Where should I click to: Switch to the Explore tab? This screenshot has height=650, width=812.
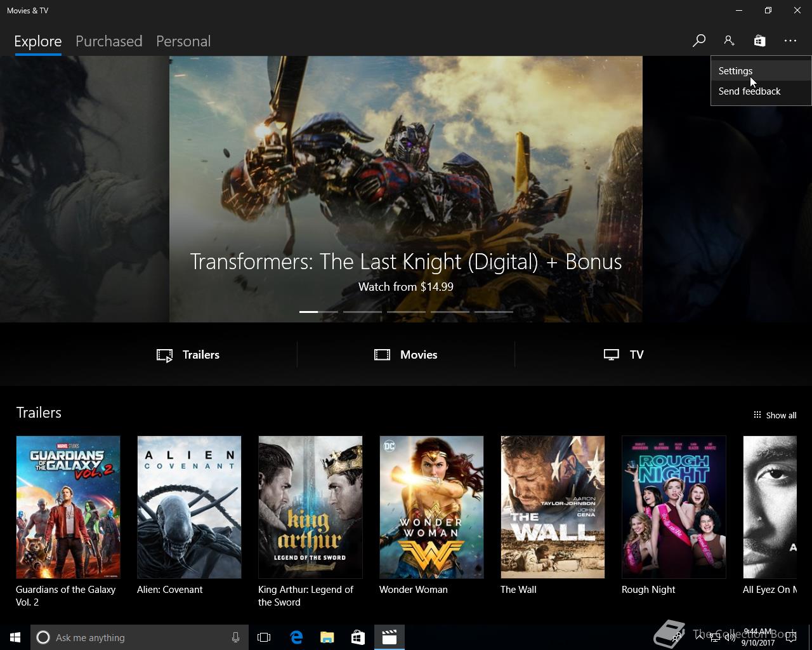click(38, 41)
